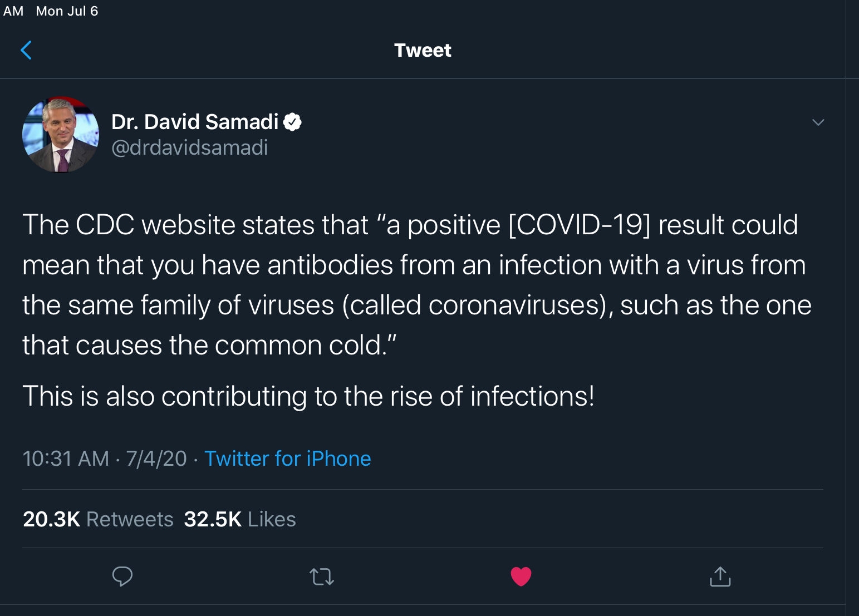859x616 pixels.
Task: Tap the blue verified badge
Action: pos(292,122)
